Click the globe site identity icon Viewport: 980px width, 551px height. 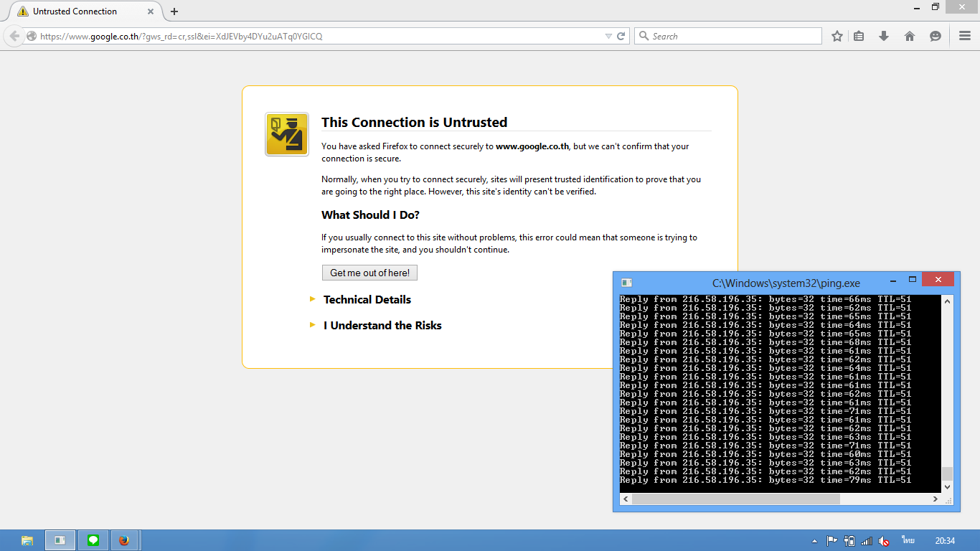click(32, 36)
